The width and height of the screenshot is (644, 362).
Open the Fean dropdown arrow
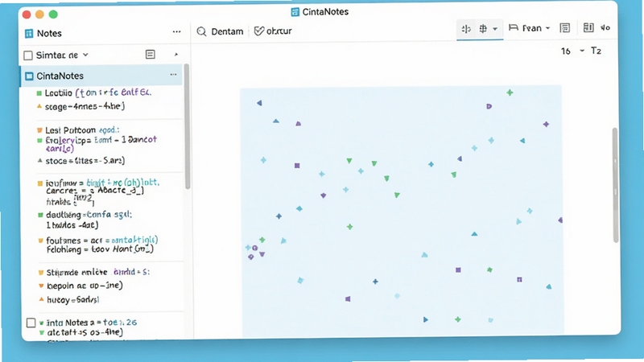pyautogui.click(x=547, y=28)
